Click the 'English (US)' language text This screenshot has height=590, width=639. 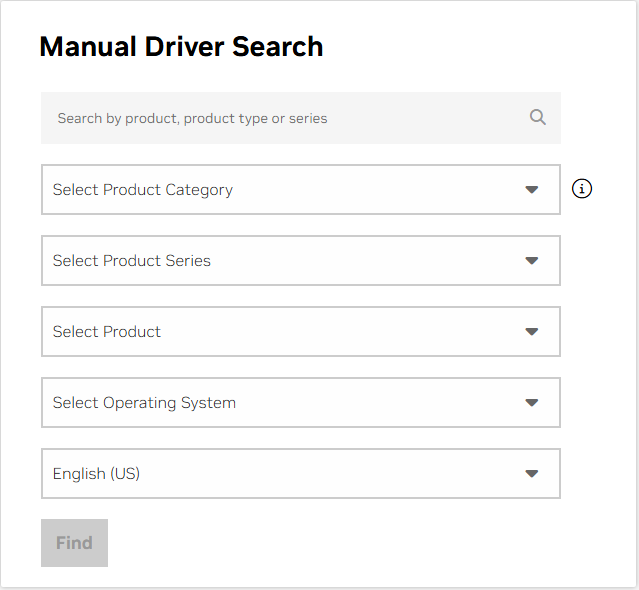[96, 474]
